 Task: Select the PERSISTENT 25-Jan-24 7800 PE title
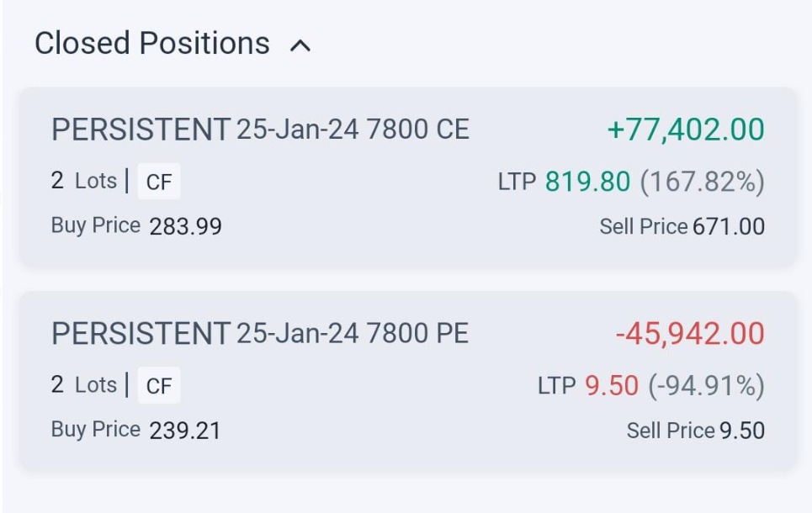tap(260, 334)
